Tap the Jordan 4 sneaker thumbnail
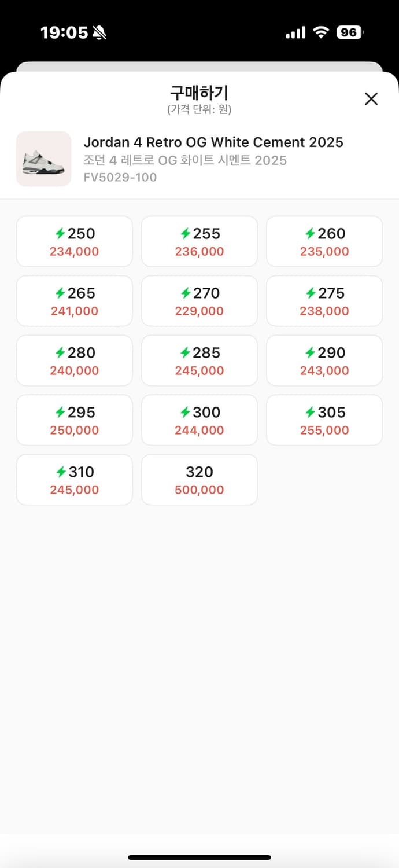Image resolution: width=399 pixels, height=868 pixels. coord(44,159)
